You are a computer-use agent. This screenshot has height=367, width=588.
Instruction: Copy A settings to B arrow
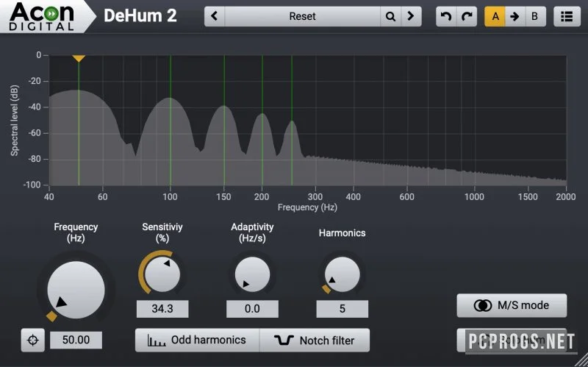(515, 16)
